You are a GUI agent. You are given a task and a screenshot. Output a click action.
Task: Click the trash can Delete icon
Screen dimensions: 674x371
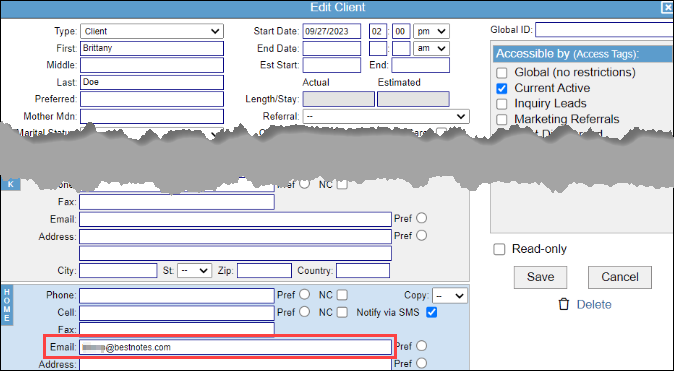click(564, 304)
